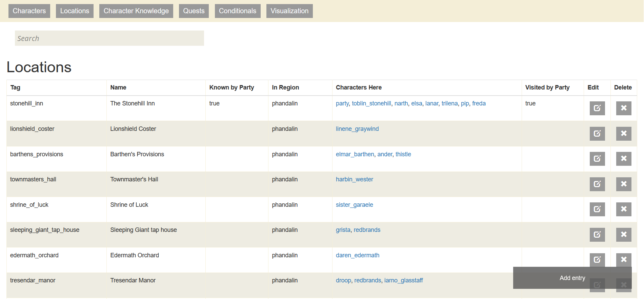
Task: Click the Add entry button
Action: (572, 278)
